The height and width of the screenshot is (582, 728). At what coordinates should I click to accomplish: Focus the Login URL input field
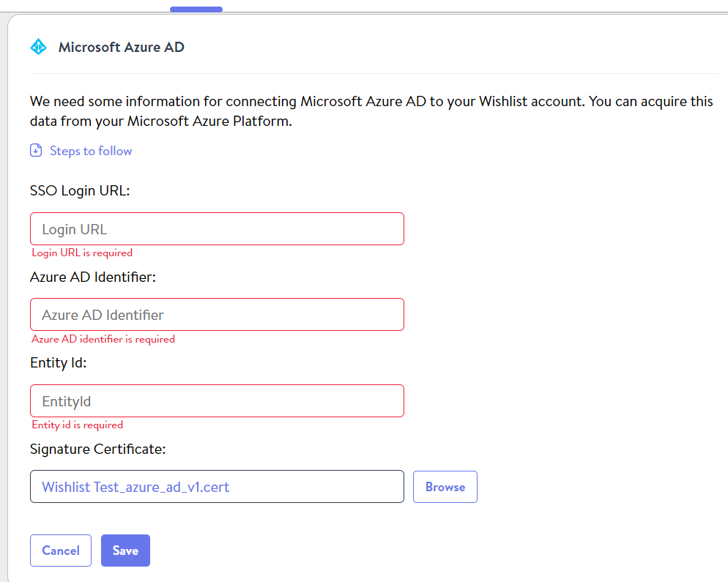(x=217, y=229)
